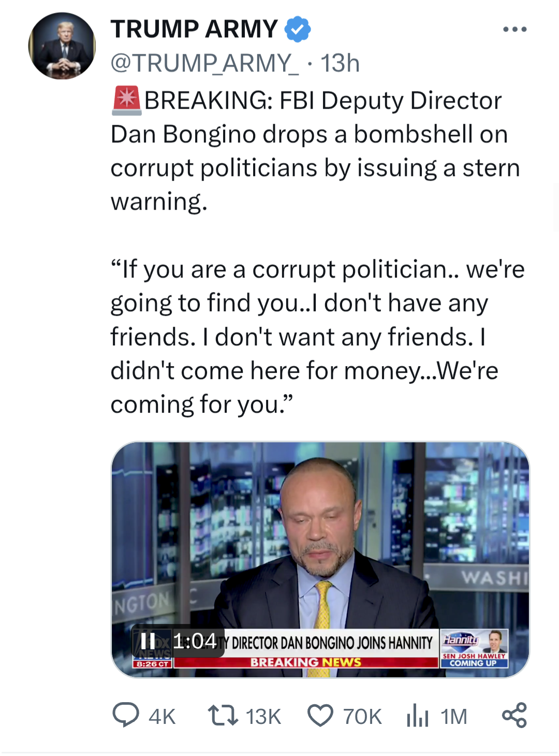
Task: Click the 1:04 video time indicator
Action: coord(195,641)
